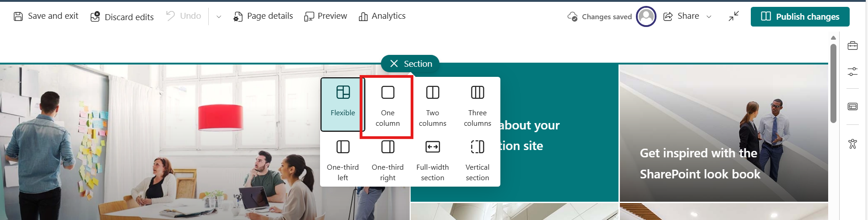Choose One column section layout
This screenshot has height=220, width=868.
[388, 106]
